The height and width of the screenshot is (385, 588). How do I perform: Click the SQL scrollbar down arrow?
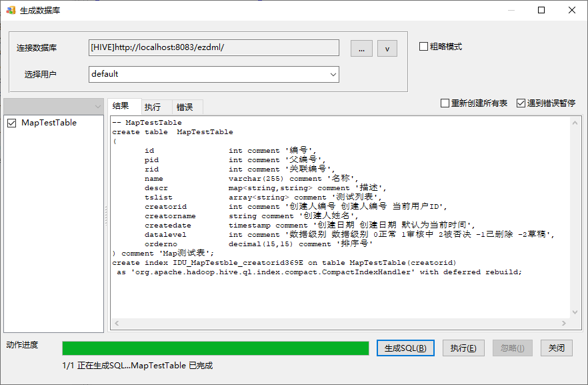click(575, 312)
